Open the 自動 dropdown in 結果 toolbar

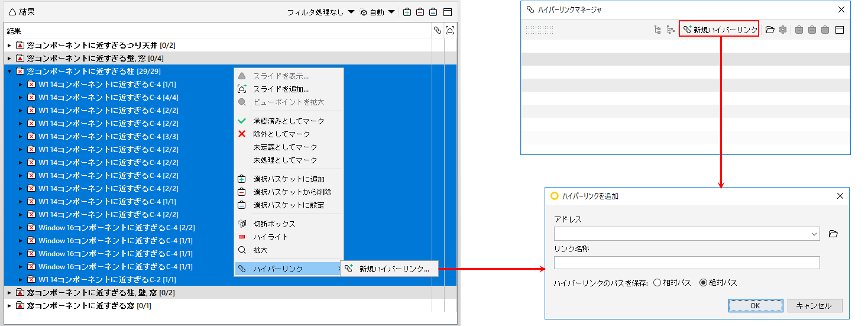click(378, 12)
